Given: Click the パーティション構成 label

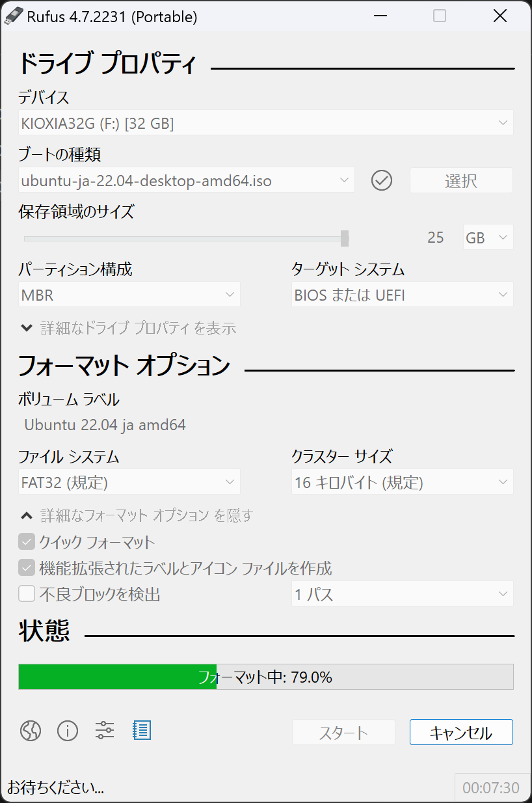Looking at the screenshot, I should (75, 269).
